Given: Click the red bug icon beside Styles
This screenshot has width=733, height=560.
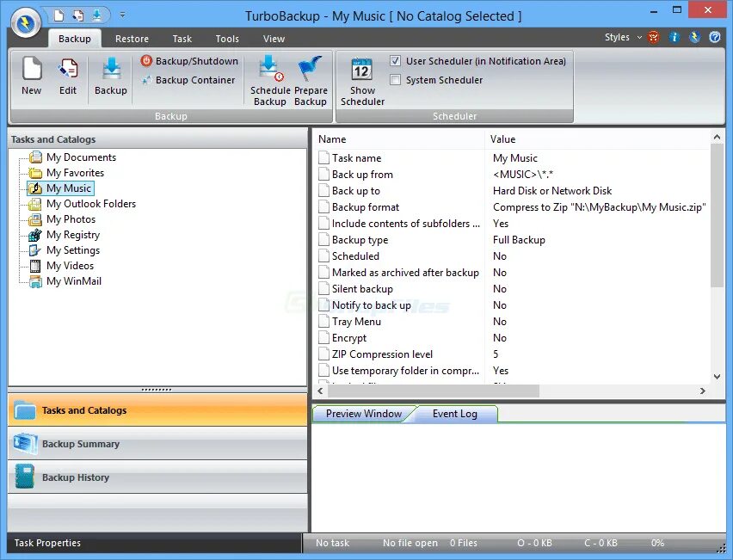Looking at the screenshot, I should point(654,37).
